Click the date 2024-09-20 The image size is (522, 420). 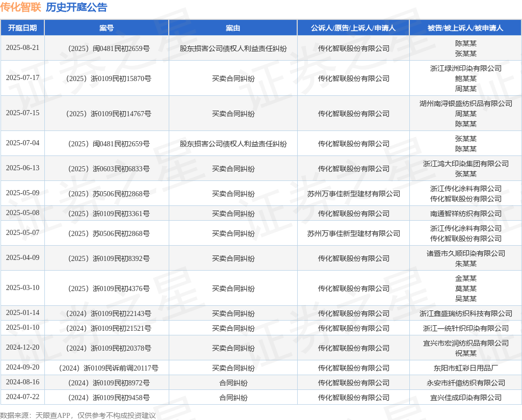tap(22, 367)
